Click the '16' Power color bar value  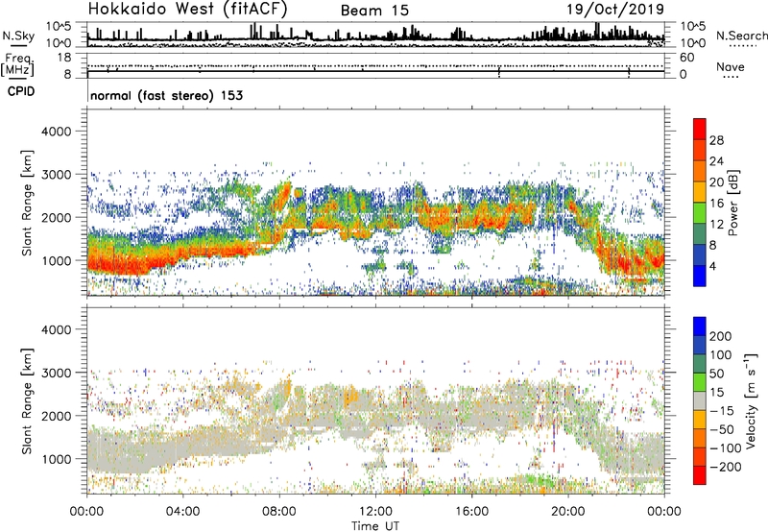[x=716, y=204]
